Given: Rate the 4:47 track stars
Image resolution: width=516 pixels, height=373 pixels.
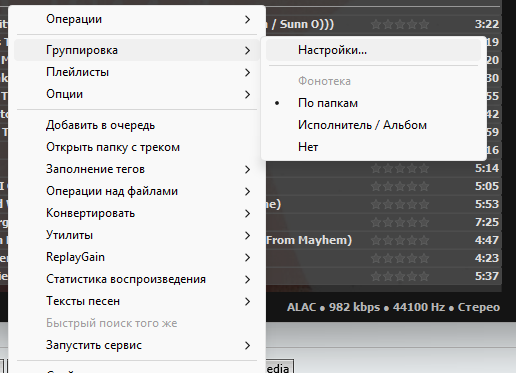Looking at the screenshot, I should tap(400, 240).
